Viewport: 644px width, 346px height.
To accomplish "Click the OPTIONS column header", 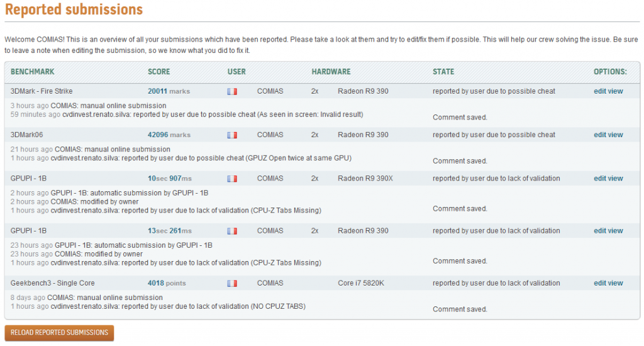I will click(x=610, y=72).
